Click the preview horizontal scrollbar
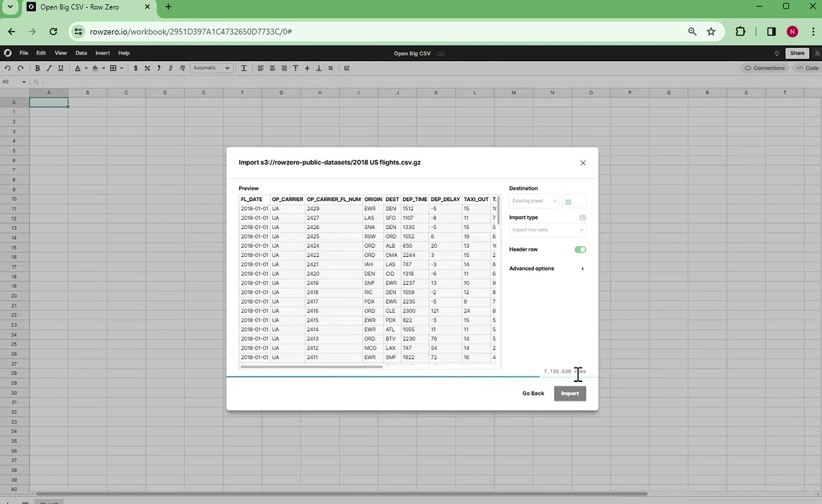This screenshot has width=822, height=504. pos(312,367)
